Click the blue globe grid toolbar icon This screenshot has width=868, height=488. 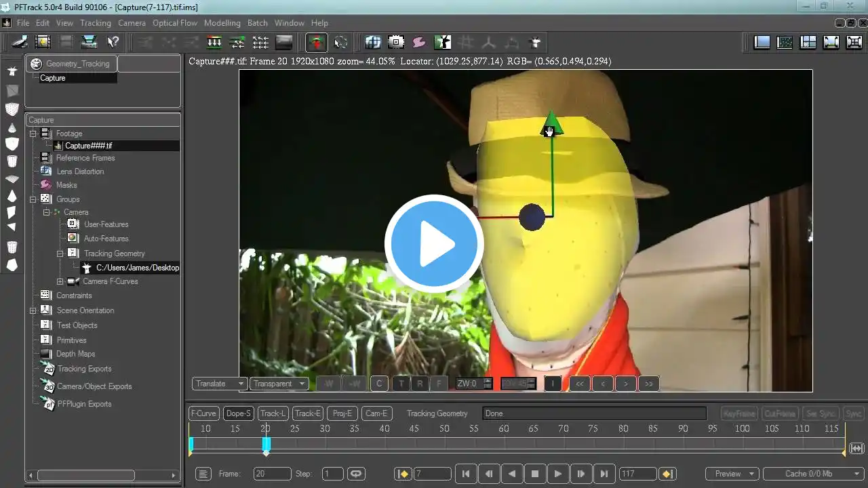pos(372,42)
